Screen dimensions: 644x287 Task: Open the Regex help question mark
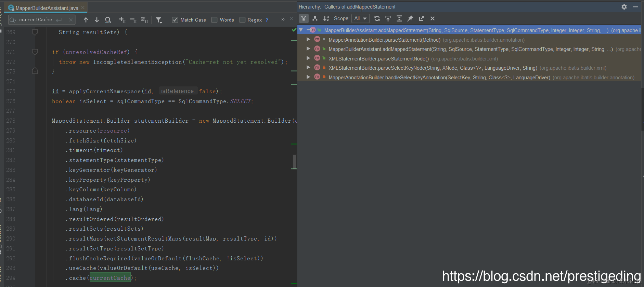[x=267, y=20]
